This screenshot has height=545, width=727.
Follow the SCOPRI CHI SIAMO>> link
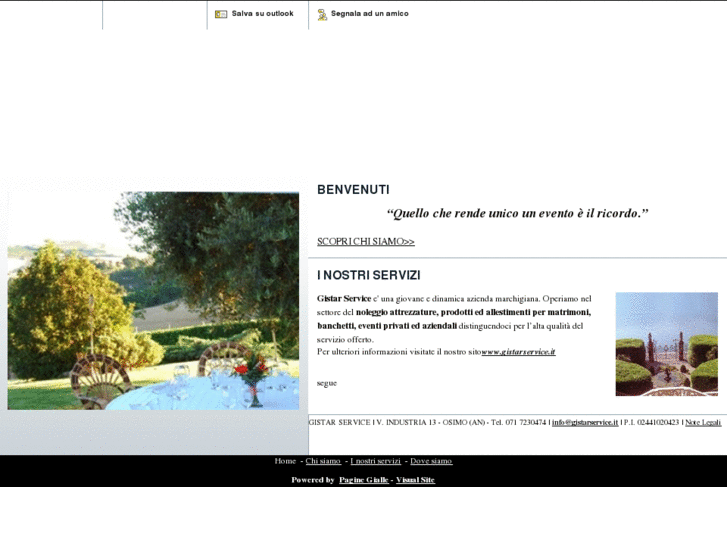click(366, 241)
